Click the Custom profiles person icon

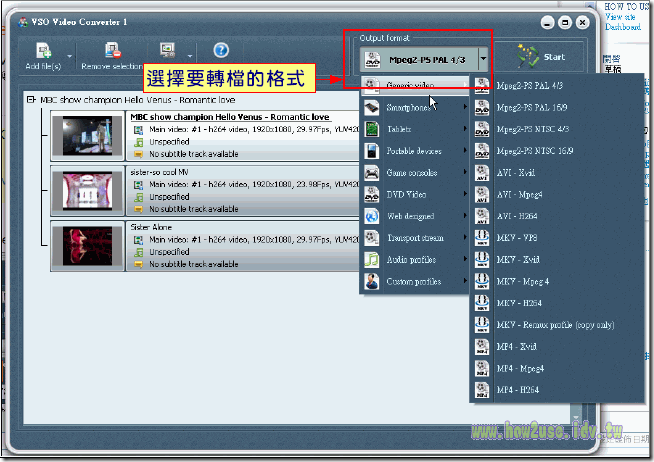[372, 281]
